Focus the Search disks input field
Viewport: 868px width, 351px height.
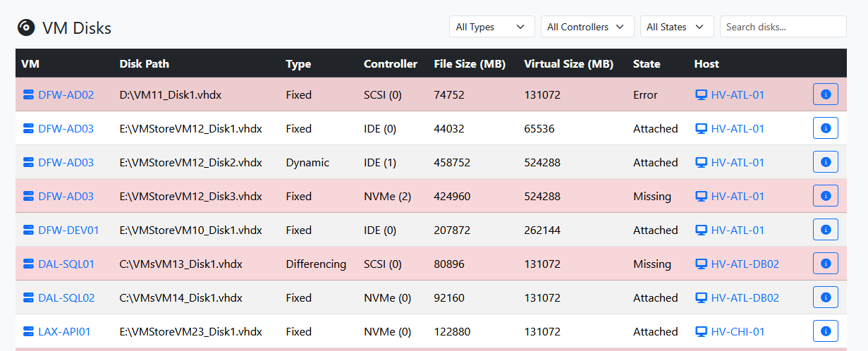coord(783,27)
